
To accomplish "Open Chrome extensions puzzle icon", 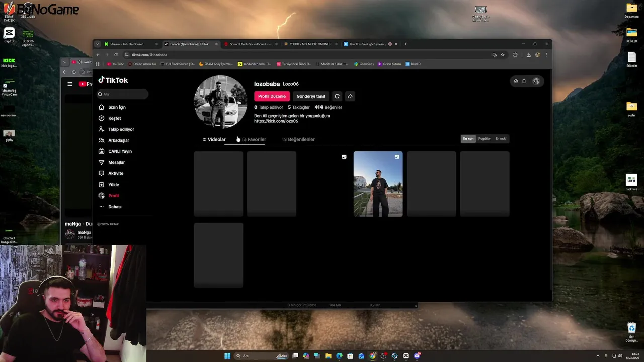I will point(515,55).
